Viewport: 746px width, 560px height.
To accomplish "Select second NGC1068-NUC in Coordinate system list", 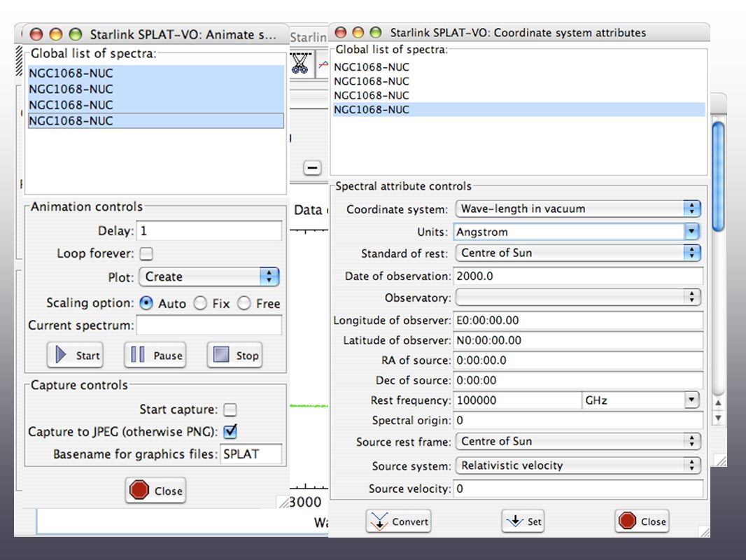I will tap(519, 81).
